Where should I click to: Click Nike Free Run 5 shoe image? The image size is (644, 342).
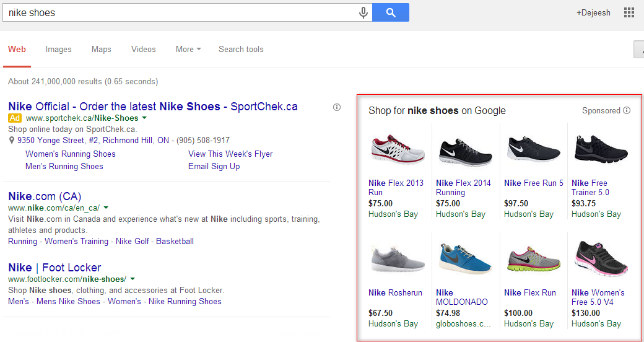[534, 149]
